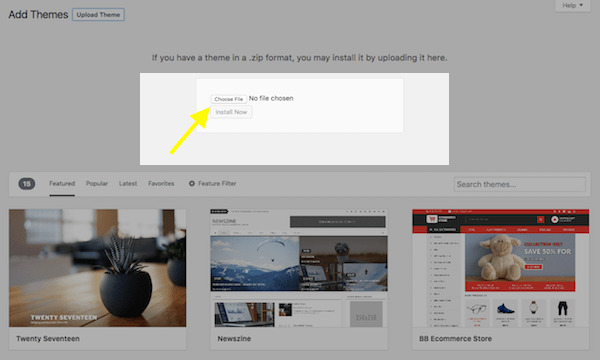
Task: Click the No file chosen text
Action: pyautogui.click(x=271, y=98)
